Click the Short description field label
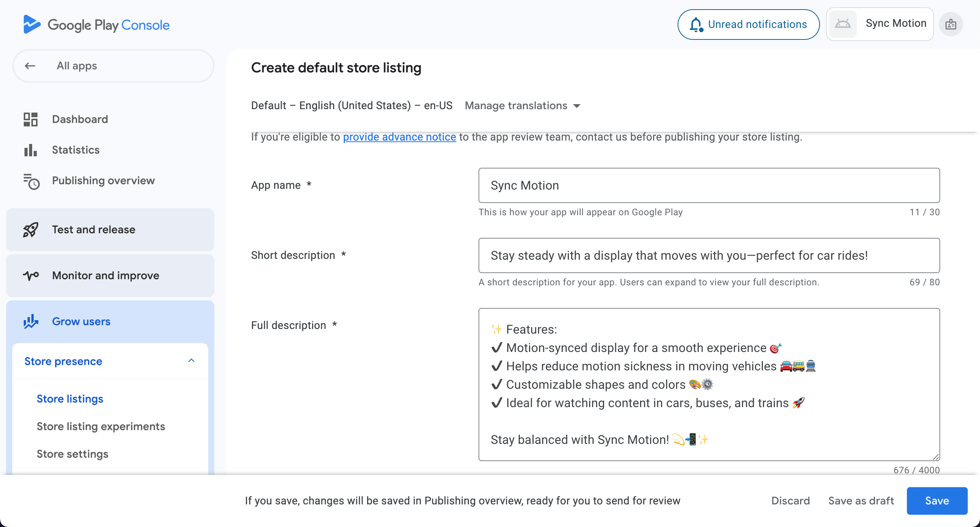The image size is (980, 527). click(x=298, y=255)
